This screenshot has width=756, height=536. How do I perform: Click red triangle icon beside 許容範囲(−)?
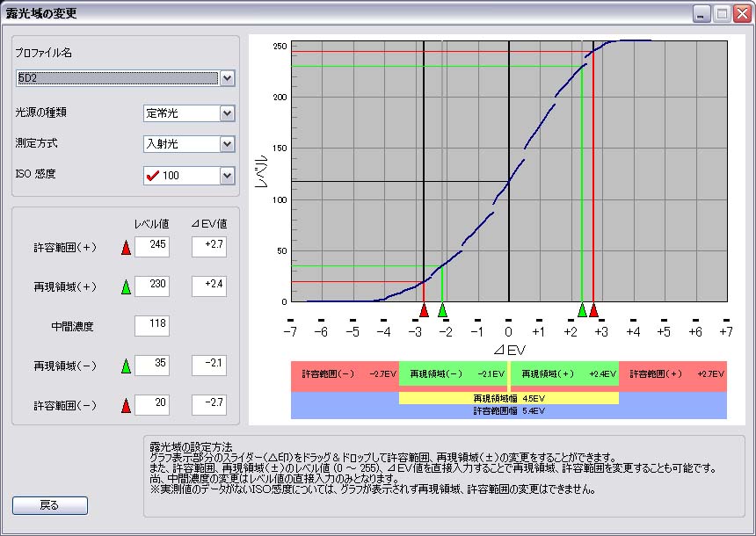(x=126, y=405)
